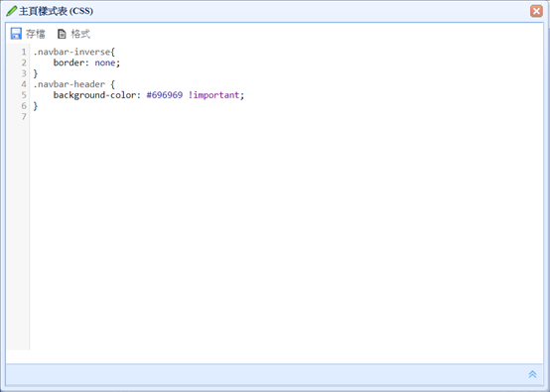This screenshot has width=550, height=392.
Task: Click the 'border' property text
Action: point(69,63)
